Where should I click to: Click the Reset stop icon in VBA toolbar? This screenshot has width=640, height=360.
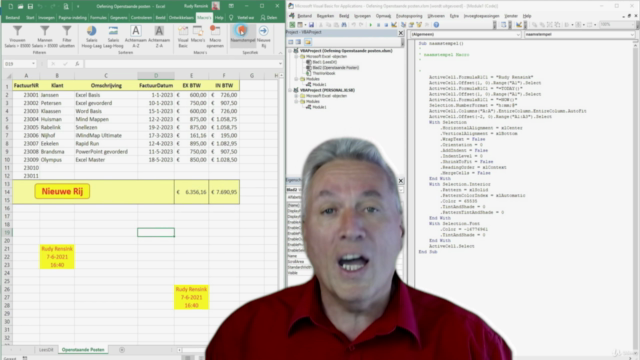(386, 25)
